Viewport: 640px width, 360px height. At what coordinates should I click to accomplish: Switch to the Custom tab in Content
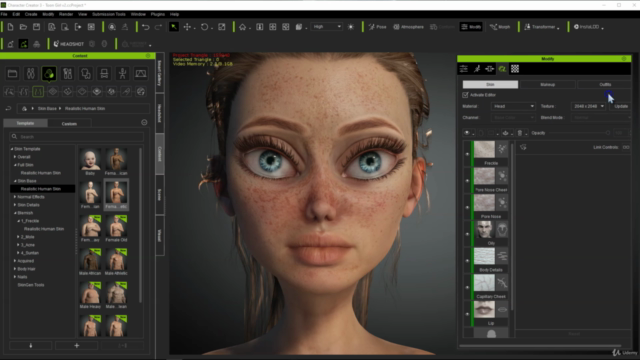click(69, 123)
